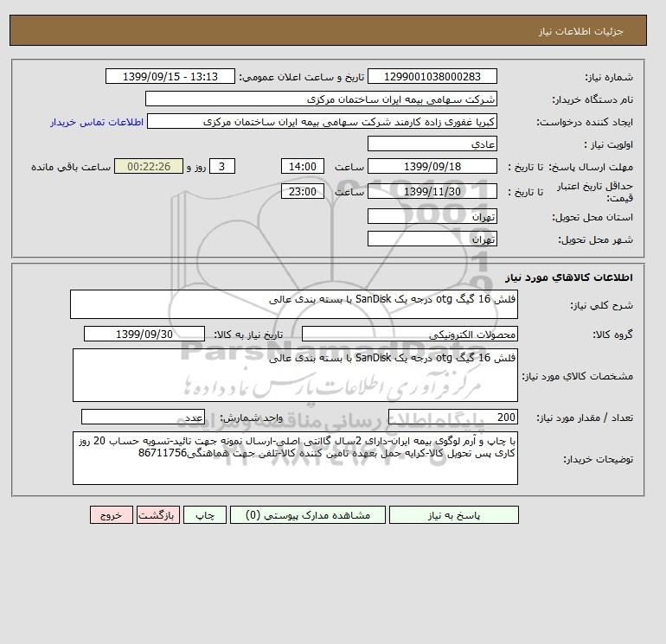
Task: Open 'مشاهده مدارک پیوستی (0)' attachments button
Action: [x=308, y=514]
